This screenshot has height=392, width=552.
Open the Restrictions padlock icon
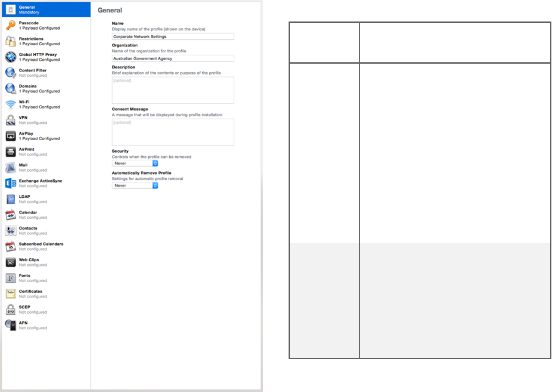point(11,41)
